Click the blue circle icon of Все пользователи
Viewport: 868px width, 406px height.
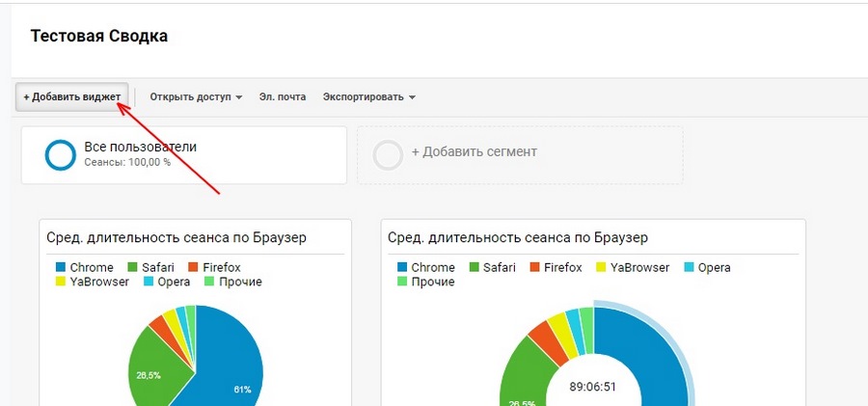(x=61, y=155)
